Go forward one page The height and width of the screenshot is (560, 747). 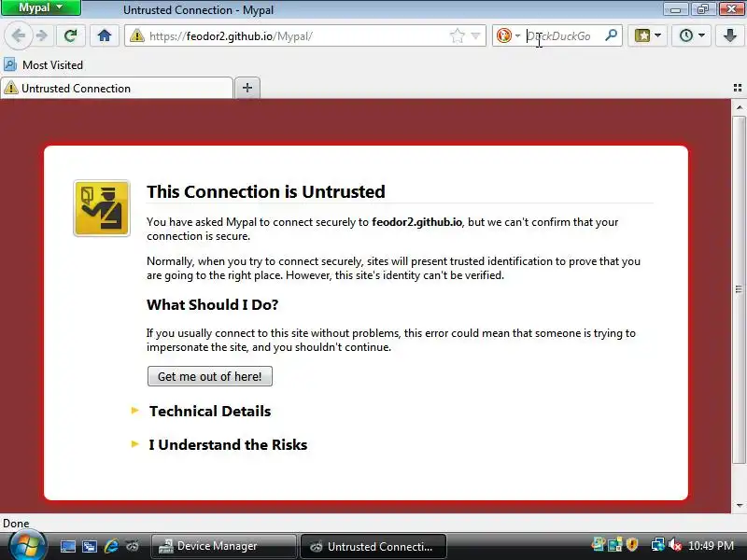pyautogui.click(x=42, y=35)
